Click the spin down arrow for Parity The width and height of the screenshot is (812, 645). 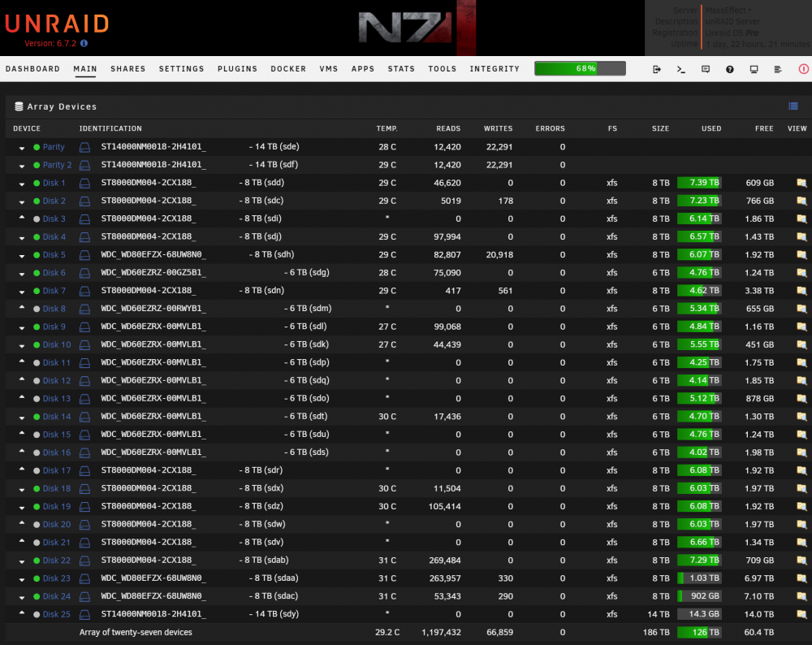point(22,148)
